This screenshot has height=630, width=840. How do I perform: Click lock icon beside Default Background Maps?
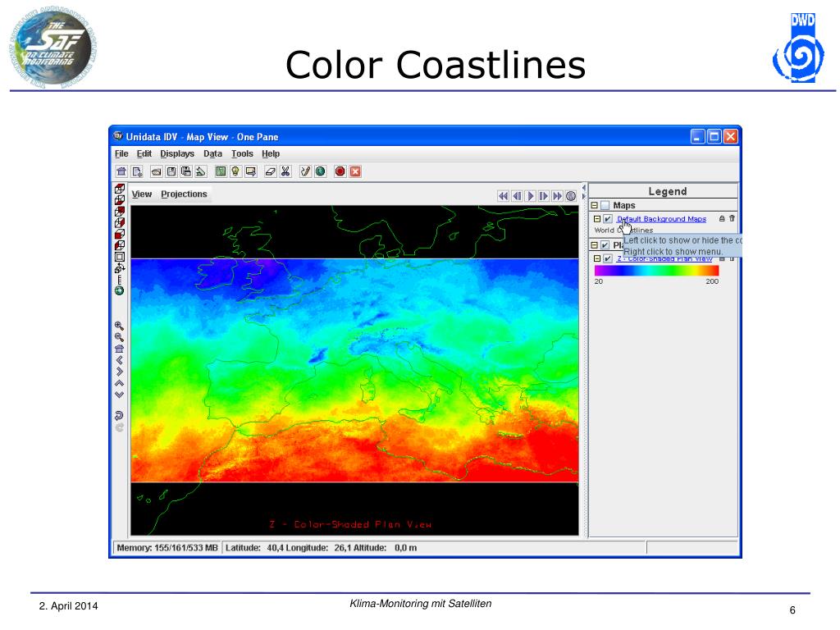click(x=722, y=218)
